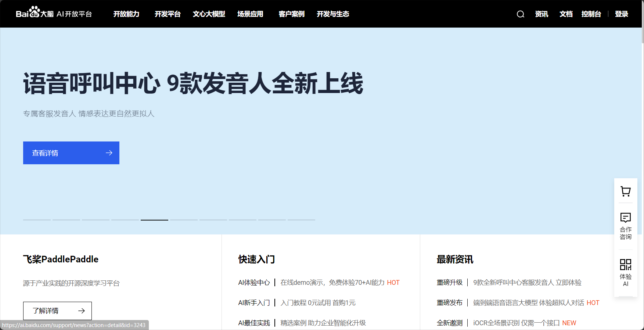644x330 pixels.
Task: Click the blue 查看详情 button
Action: [x=71, y=153]
